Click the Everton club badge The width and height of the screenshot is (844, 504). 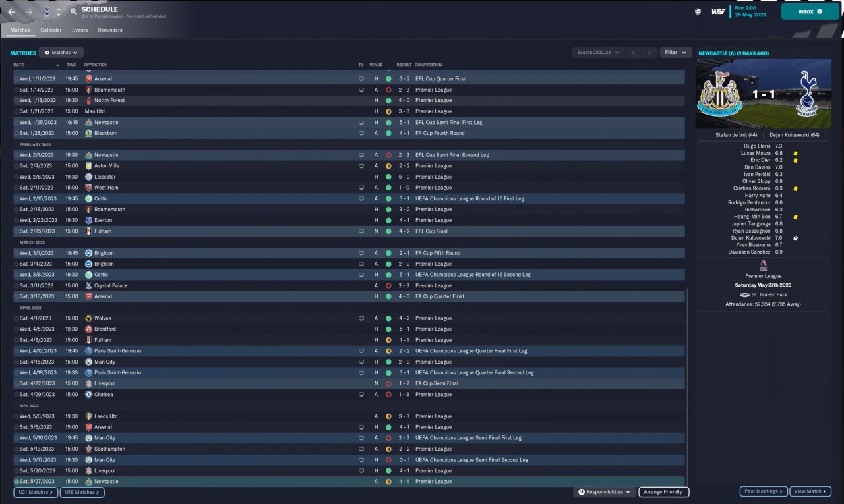click(x=89, y=220)
